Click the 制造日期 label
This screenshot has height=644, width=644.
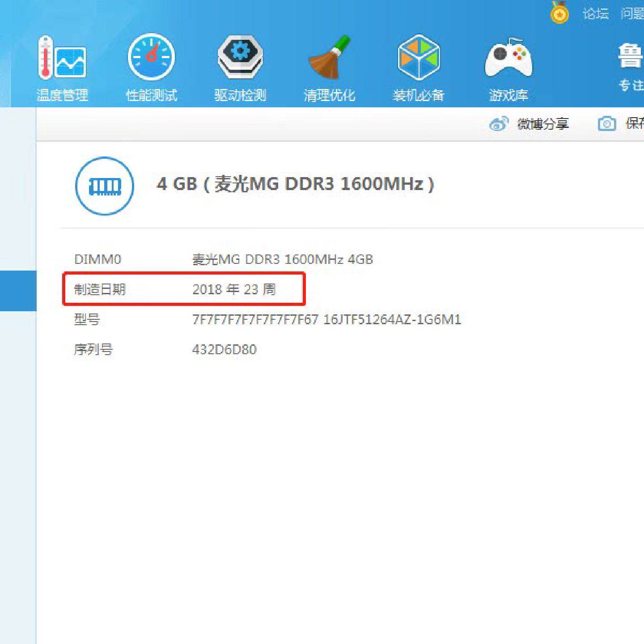click(100, 289)
